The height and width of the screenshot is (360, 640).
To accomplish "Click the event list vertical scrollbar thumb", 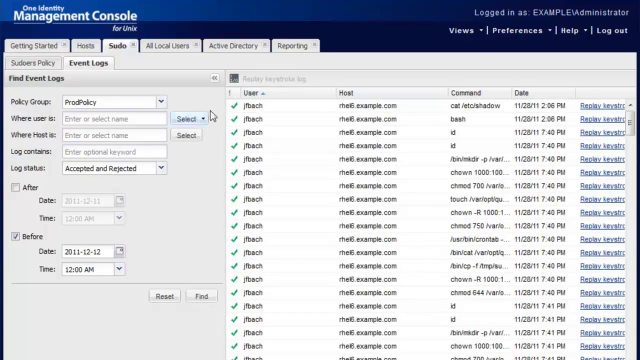I will click(x=630, y=122).
